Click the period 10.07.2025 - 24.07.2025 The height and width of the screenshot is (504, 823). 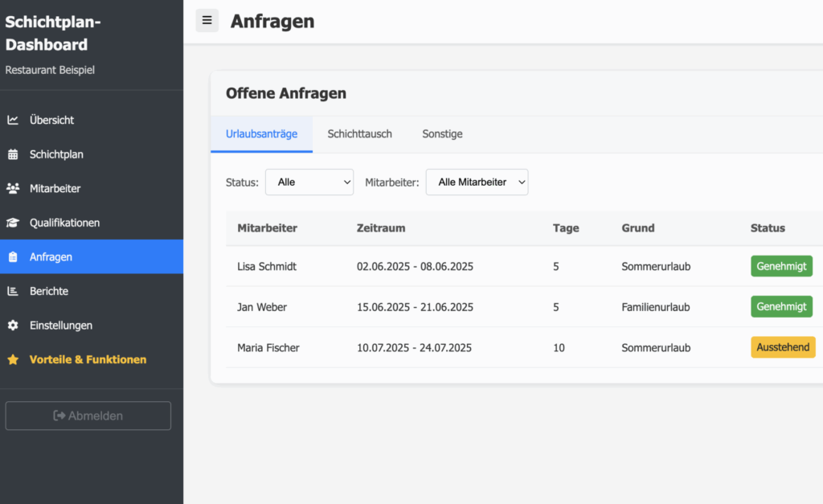414,347
